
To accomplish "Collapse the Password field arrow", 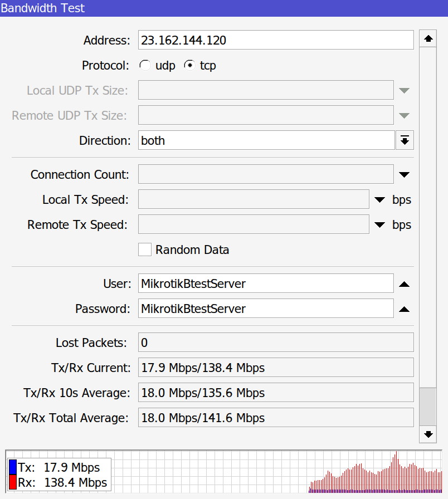I will (x=405, y=309).
